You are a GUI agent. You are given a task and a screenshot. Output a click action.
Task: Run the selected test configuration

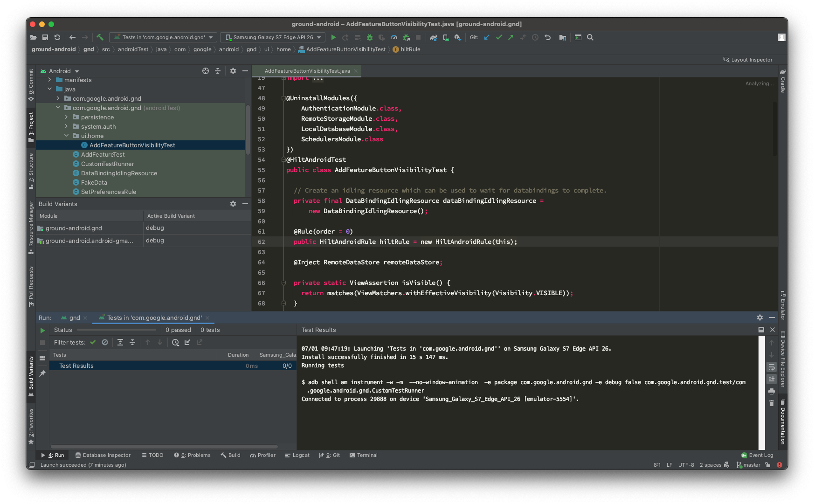(333, 37)
